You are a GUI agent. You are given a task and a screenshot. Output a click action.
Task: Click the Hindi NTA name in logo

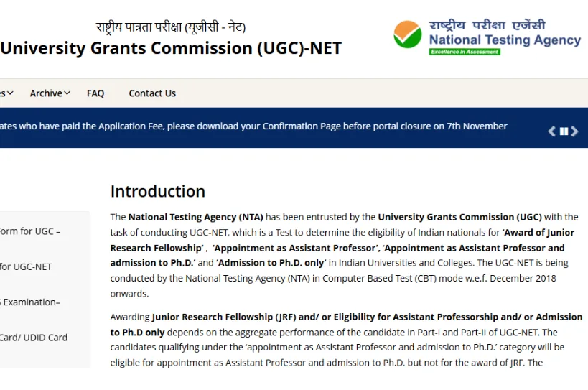487,24
